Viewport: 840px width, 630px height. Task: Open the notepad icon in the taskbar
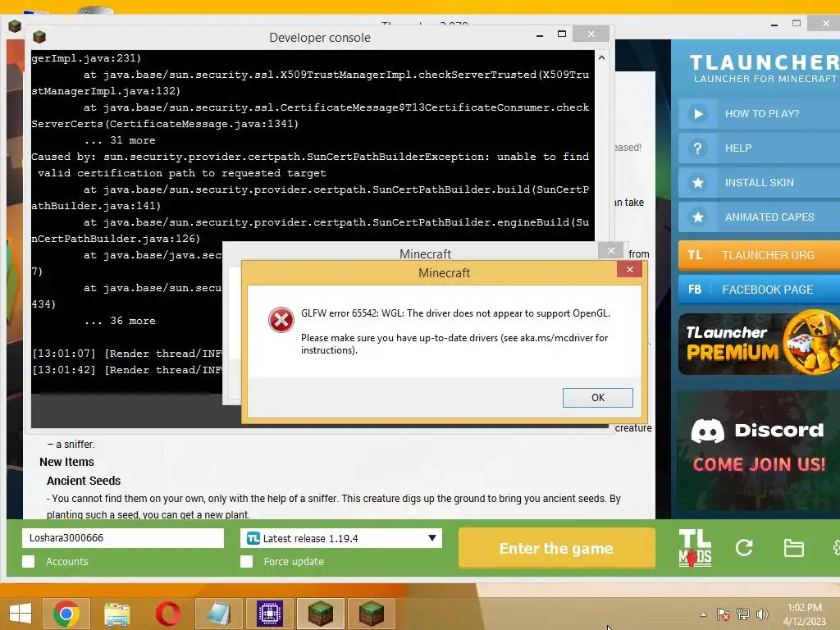pyautogui.click(x=218, y=614)
